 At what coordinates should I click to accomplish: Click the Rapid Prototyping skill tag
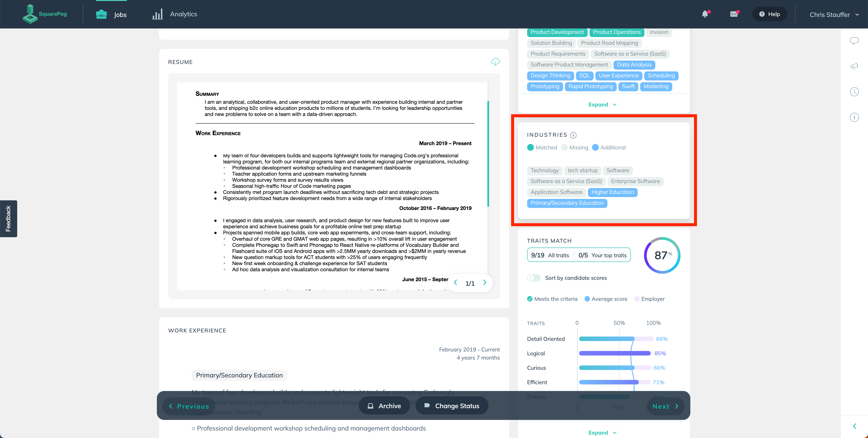(590, 87)
